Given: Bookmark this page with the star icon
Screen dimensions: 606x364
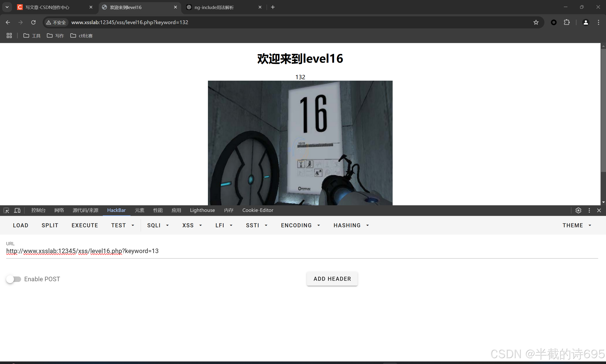Looking at the screenshot, I should pyautogui.click(x=536, y=22).
